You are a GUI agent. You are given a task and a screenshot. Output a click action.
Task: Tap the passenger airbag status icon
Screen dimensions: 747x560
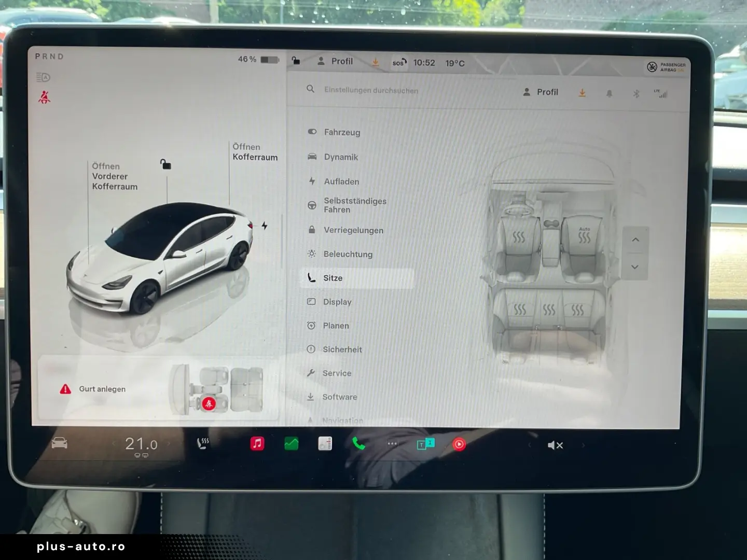point(667,67)
